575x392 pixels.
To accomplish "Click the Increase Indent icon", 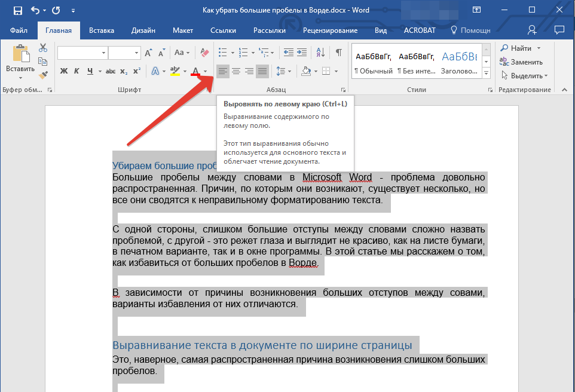I will pyautogui.click(x=302, y=53).
